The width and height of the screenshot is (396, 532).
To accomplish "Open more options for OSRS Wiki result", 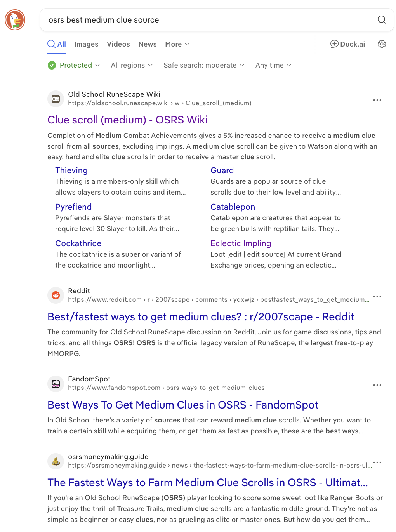I will (x=377, y=100).
